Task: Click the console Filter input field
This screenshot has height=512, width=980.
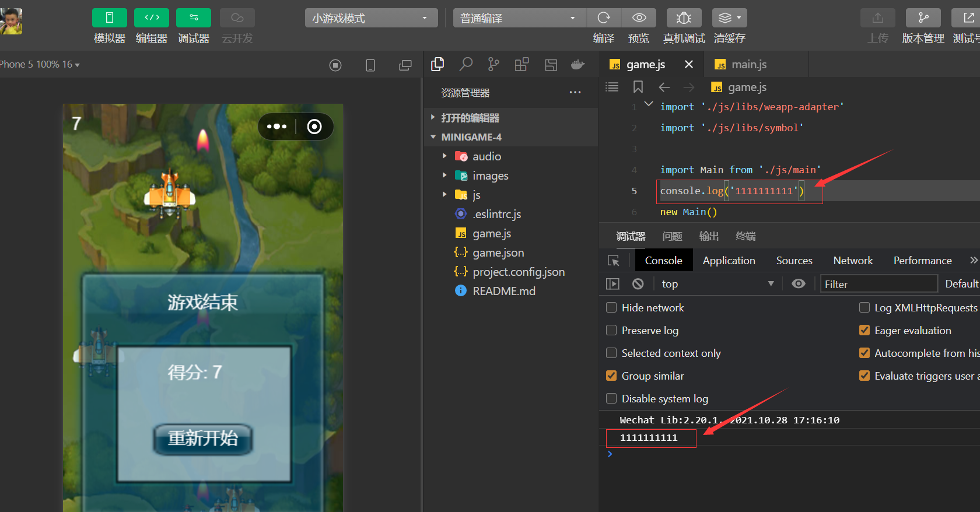Action: (878, 284)
